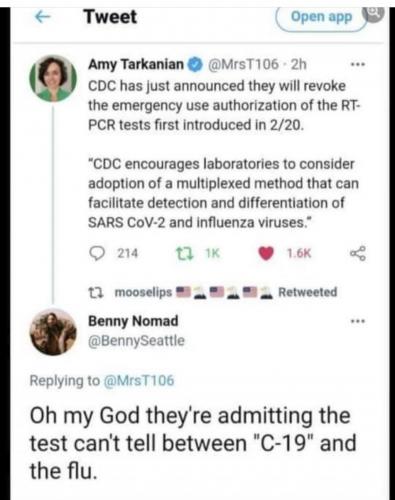Open the @BennySeattle handle
This screenshot has height=500, width=395.
pos(136,341)
